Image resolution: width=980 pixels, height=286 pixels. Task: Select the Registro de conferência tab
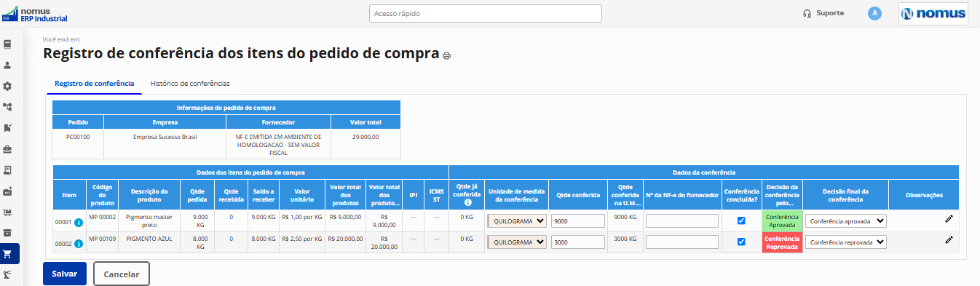95,84
